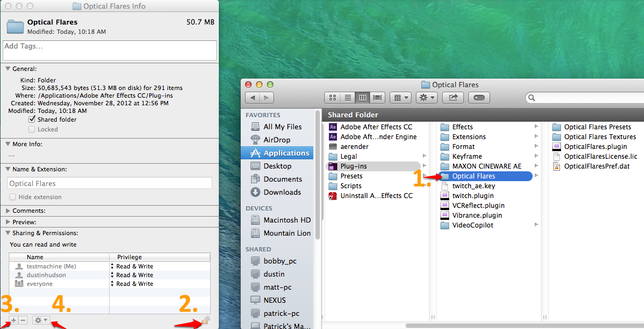644x329 pixels.
Task: Expand the Preview section
Action: [x=8, y=222]
